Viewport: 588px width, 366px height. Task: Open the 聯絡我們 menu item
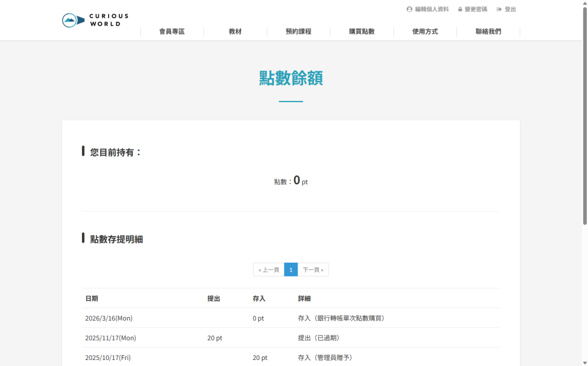(x=488, y=32)
